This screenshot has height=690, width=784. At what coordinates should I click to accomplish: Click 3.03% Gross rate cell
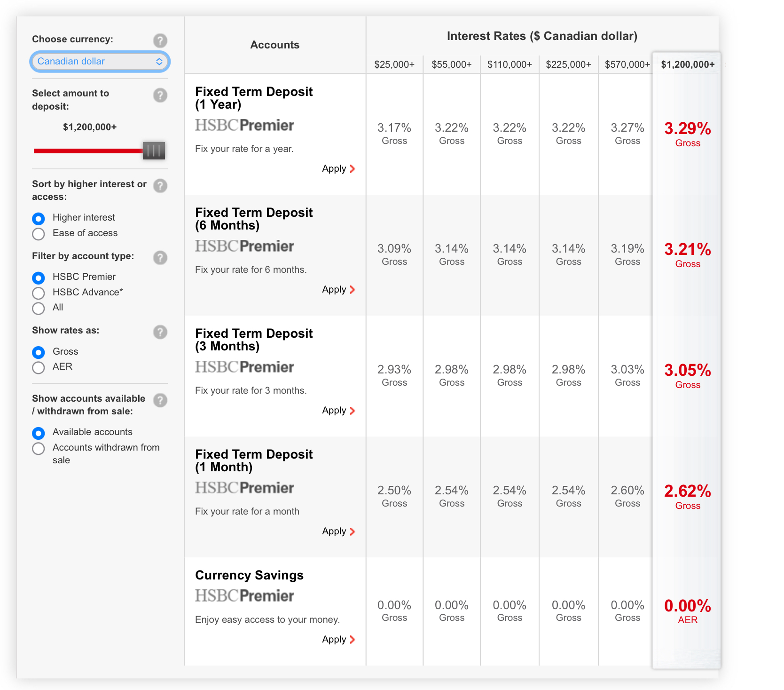point(627,375)
